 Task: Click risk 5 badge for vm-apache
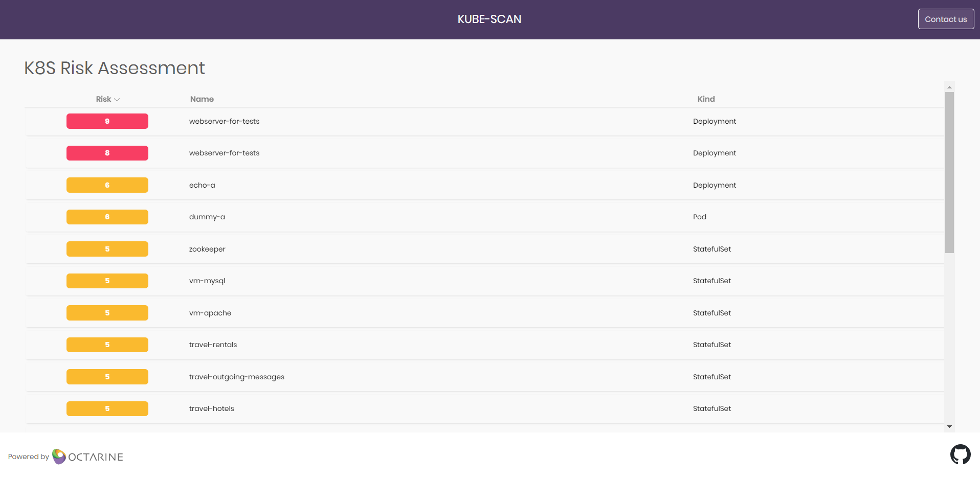107,313
